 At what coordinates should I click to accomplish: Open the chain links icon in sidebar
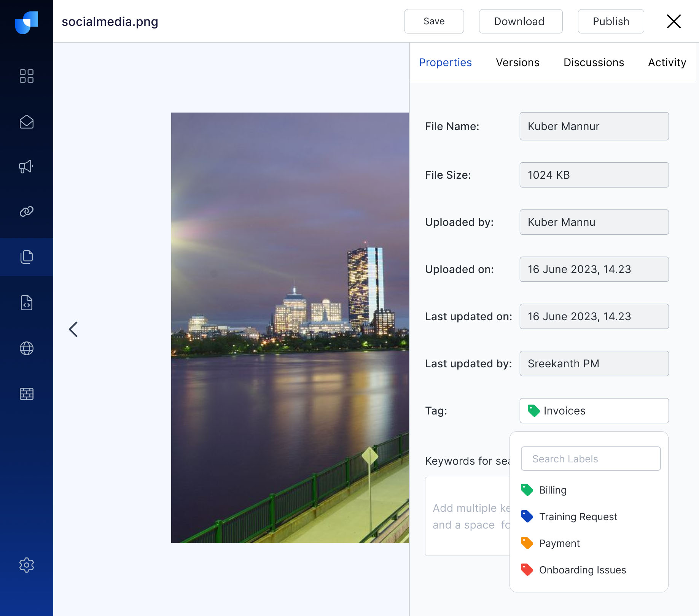(27, 211)
